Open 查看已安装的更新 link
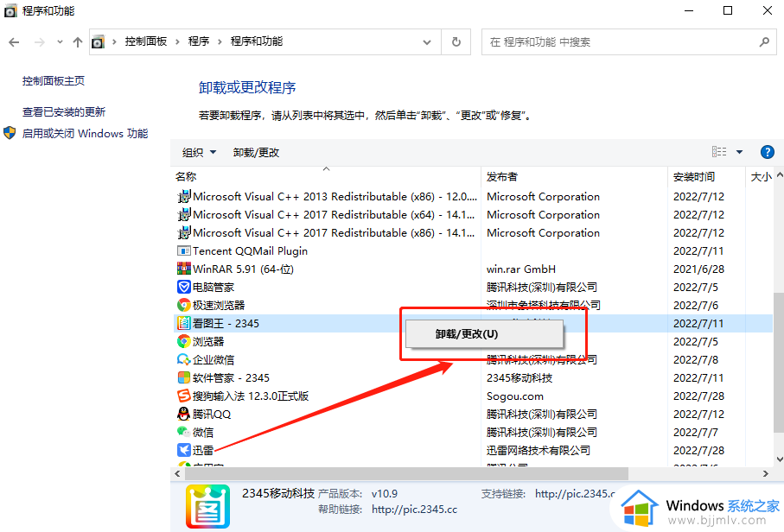Viewport: 784px width, 532px height. (x=64, y=112)
